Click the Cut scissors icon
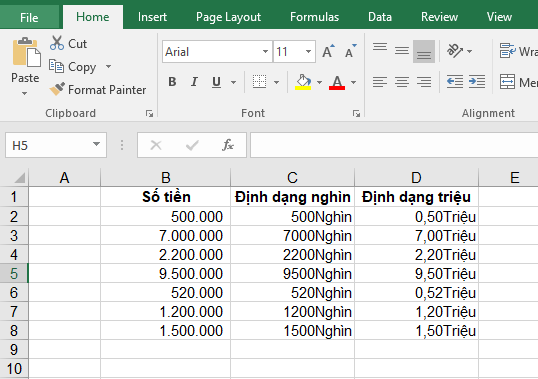 (x=57, y=44)
